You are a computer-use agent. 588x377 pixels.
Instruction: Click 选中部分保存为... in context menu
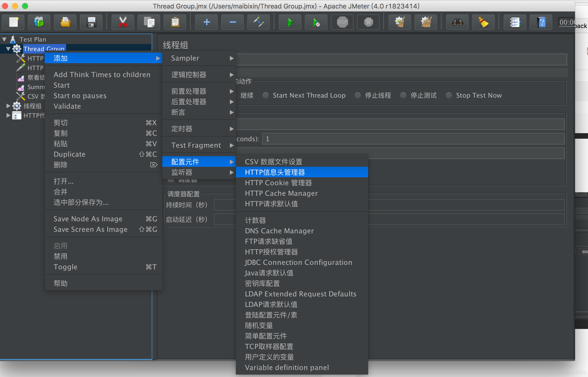[x=103, y=202]
